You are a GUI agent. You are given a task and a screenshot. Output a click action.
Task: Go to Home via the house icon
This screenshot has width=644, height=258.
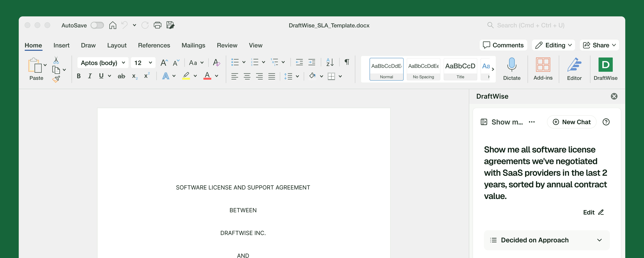113,25
